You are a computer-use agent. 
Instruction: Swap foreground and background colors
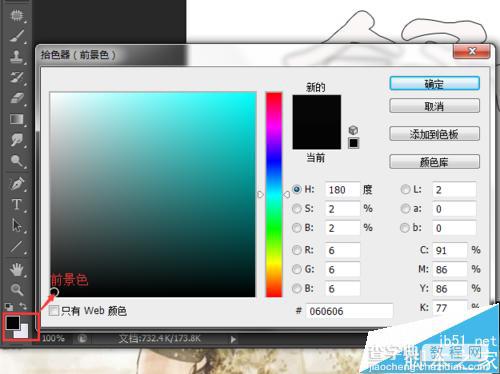[x=23, y=306]
